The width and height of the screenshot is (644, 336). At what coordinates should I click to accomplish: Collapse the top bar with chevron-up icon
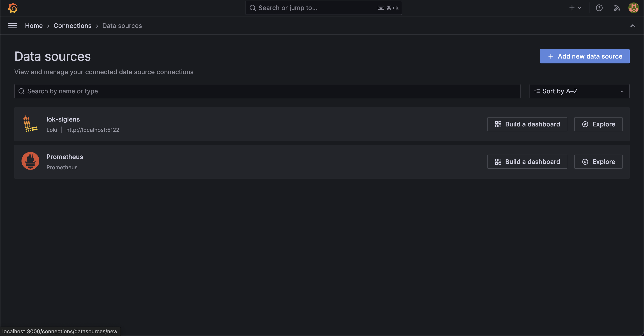point(633,26)
